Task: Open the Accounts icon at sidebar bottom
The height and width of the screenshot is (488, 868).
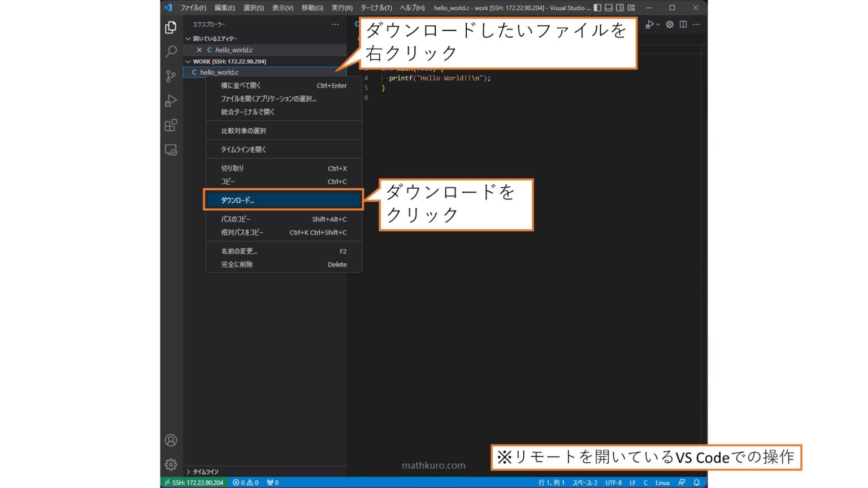Action: click(x=171, y=439)
